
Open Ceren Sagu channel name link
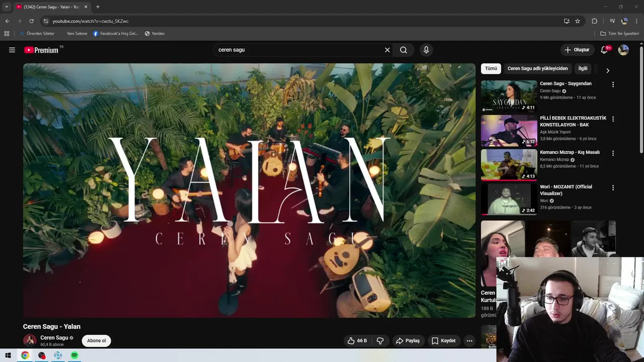pos(54,338)
